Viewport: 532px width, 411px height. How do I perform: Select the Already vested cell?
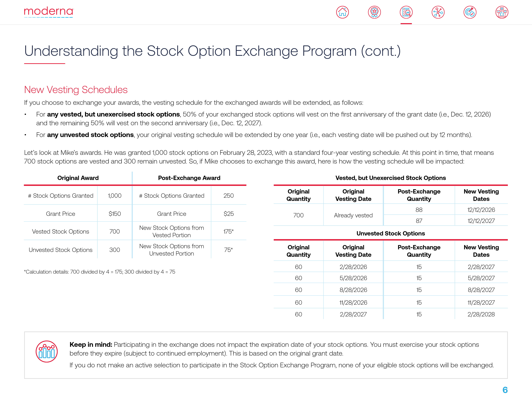tap(353, 215)
